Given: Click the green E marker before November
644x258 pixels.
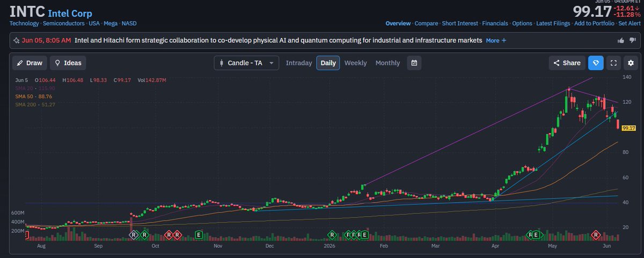Looking at the screenshot, I should (199, 234).
